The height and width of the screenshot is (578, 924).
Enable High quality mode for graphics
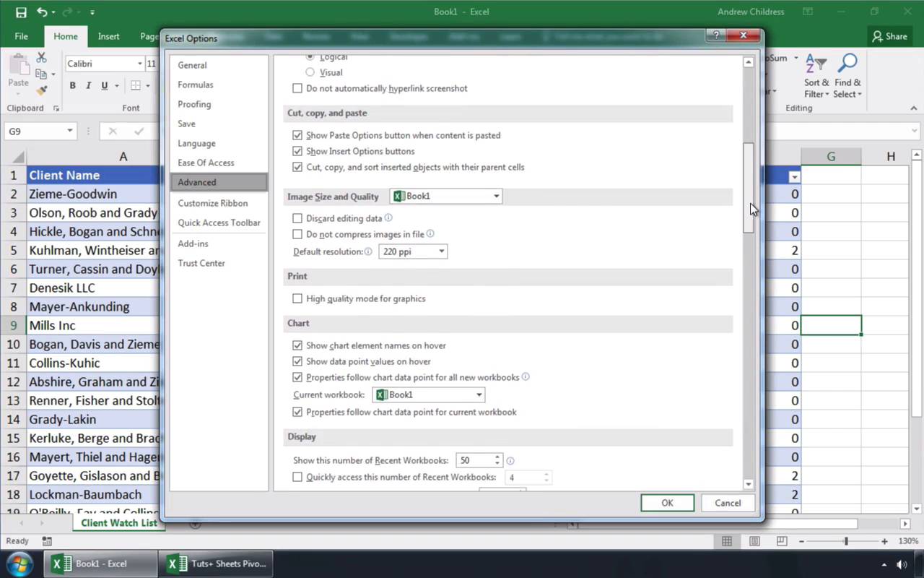click(x=297, y=298)
